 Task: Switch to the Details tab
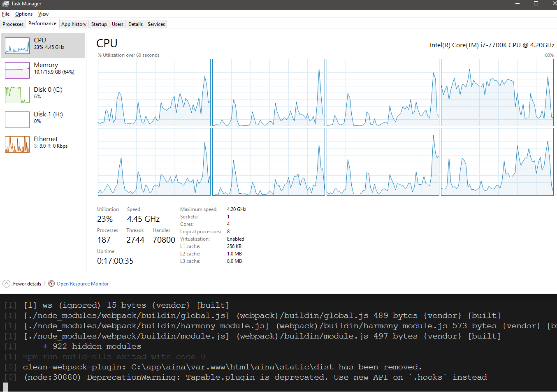[135, 24]
